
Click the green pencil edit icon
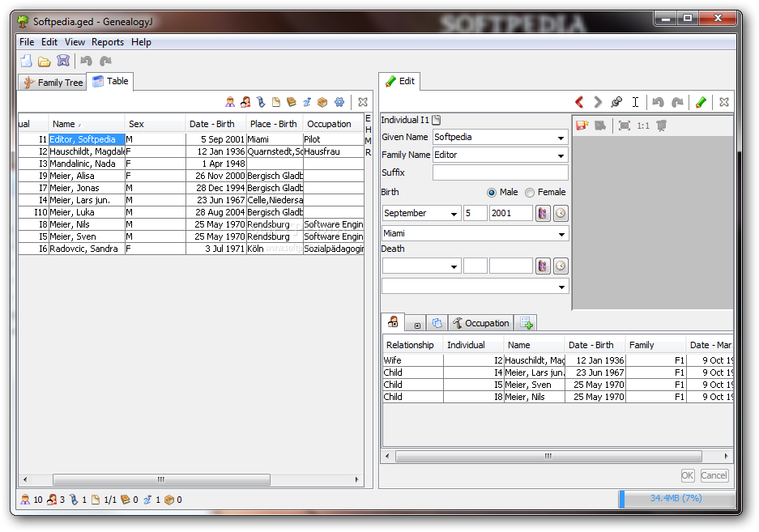pos(701,102)
